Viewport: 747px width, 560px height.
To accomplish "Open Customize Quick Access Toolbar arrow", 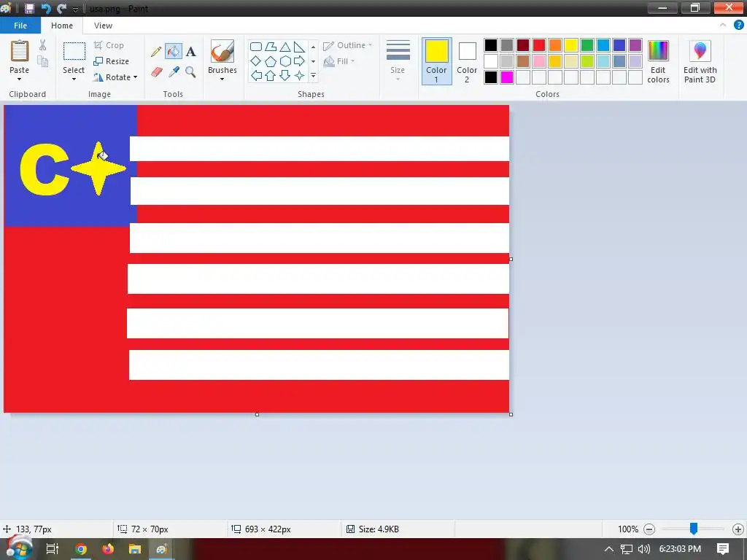I will 75,9.
